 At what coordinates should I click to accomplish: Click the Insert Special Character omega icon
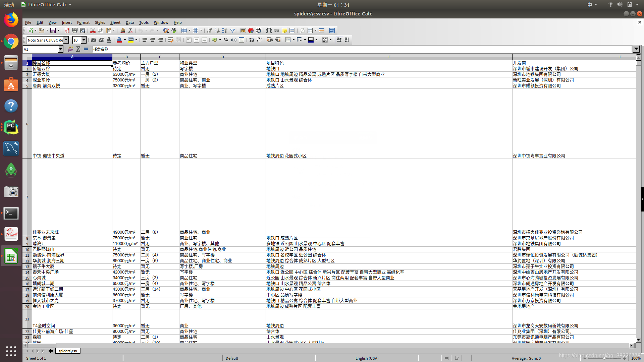click(269, 31)
